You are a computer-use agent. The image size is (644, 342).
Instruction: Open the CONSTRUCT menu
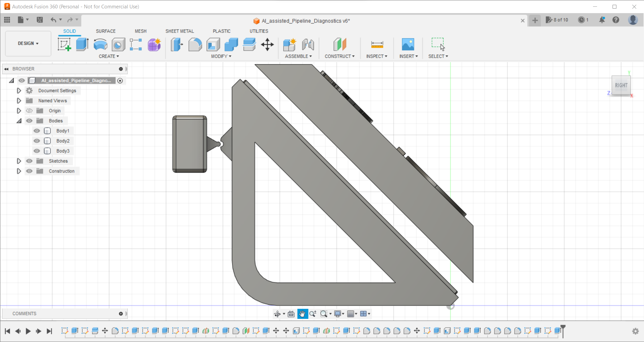[339, 56]
